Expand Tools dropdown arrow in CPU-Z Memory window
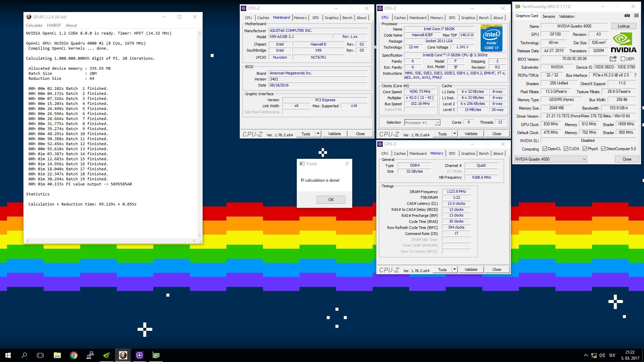Screen dimensions: 644x362 (454, 269)
